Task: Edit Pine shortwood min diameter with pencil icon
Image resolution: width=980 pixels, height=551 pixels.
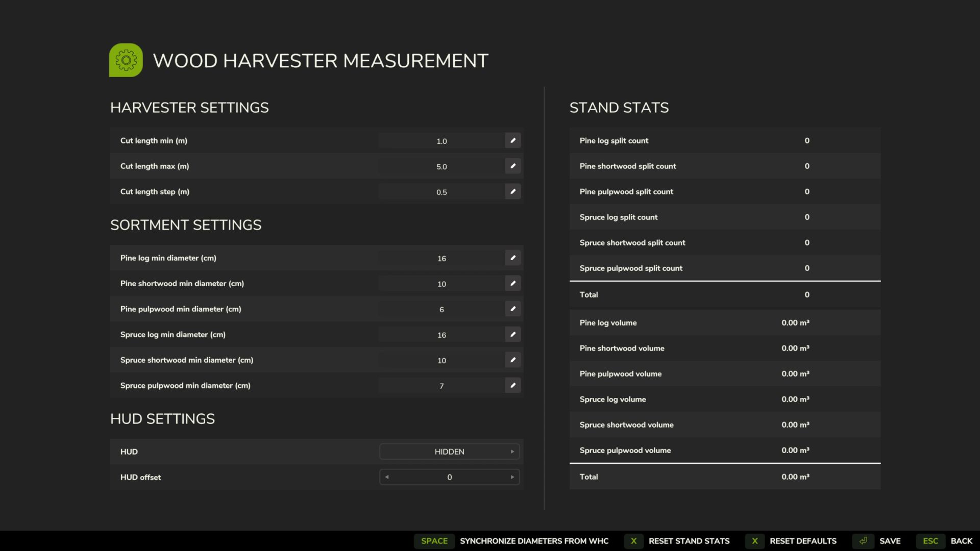Action: 512,283
